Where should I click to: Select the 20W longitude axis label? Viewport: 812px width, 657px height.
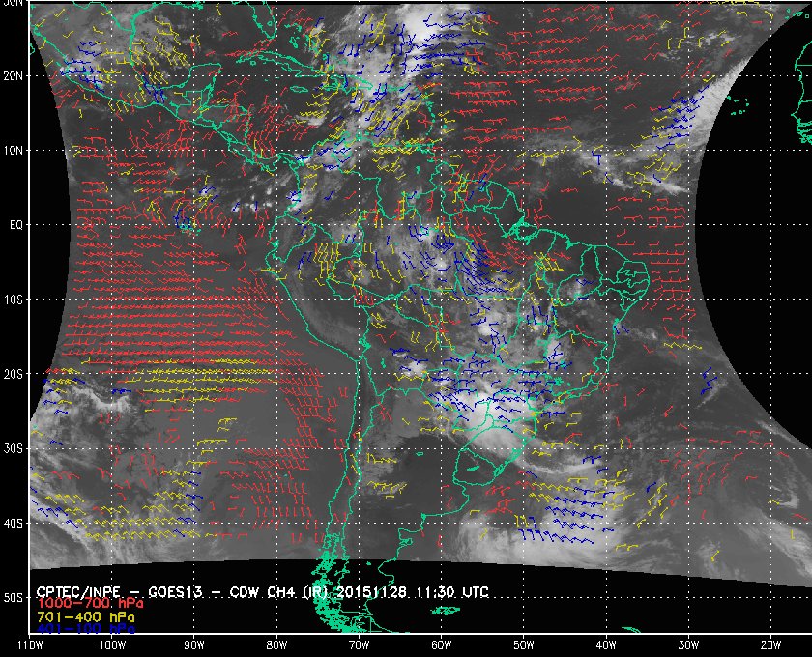[769, 643]
